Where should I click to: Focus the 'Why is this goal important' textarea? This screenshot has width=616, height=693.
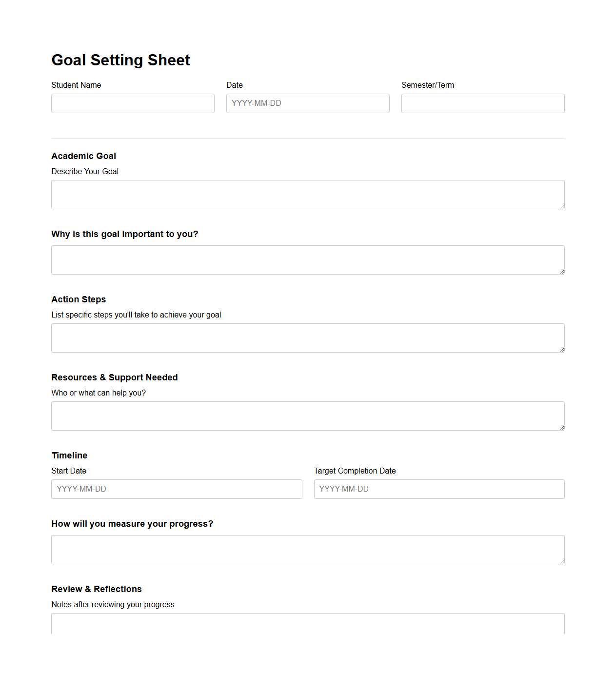[308, 259]
